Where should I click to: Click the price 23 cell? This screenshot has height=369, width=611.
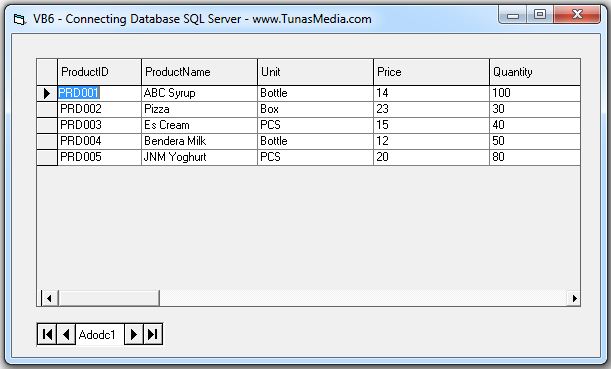(431, 109)
